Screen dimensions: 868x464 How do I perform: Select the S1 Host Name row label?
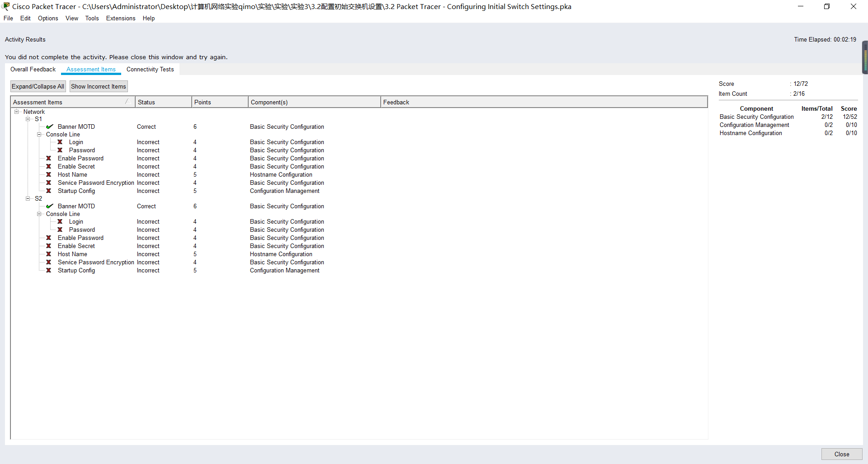(72, 174)
